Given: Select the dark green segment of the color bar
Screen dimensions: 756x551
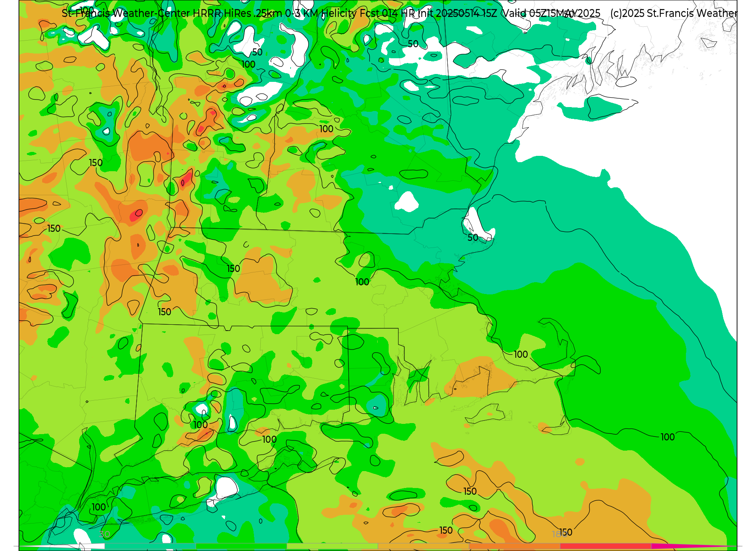Looking at the screenshot, I should [x=241, y=546].
